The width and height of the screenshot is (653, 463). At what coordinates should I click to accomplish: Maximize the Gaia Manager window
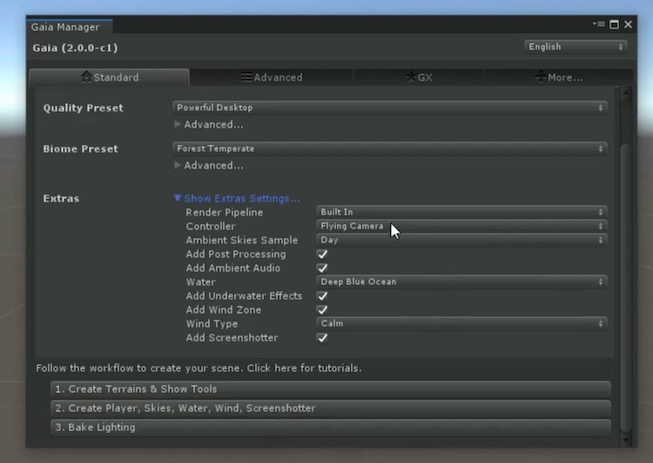[614, 24]
